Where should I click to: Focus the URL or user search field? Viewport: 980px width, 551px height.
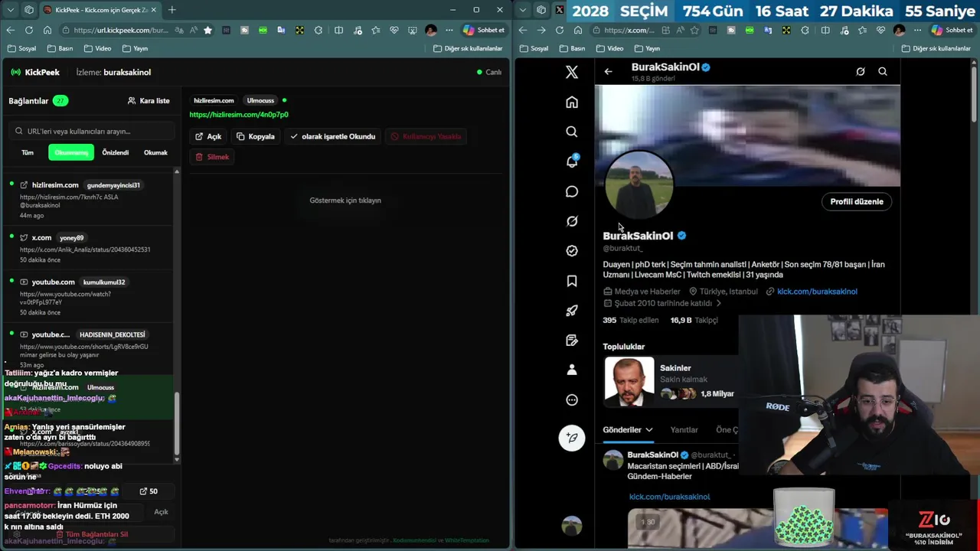[x=92, y=131]
